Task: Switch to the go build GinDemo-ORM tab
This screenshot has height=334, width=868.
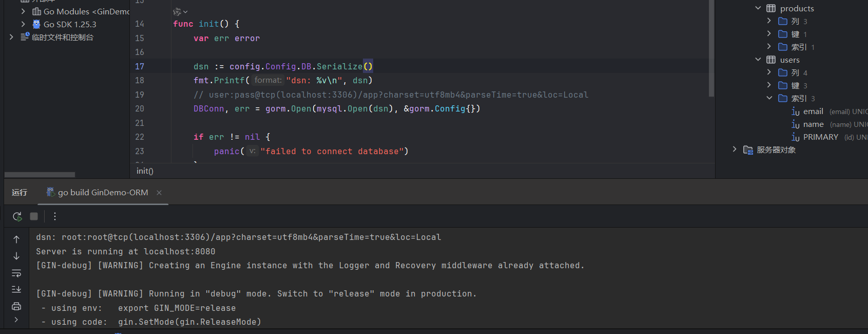Action: click(103, 193)
